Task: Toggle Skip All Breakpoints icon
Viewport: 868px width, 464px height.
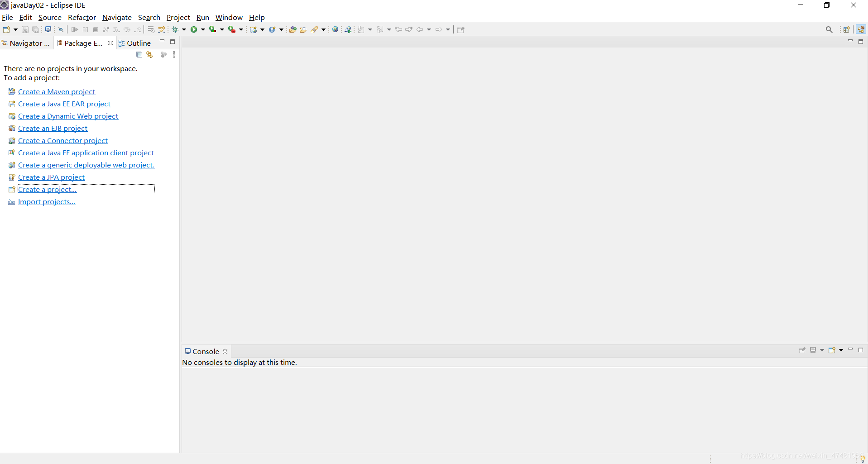Action: pos(61,30)
